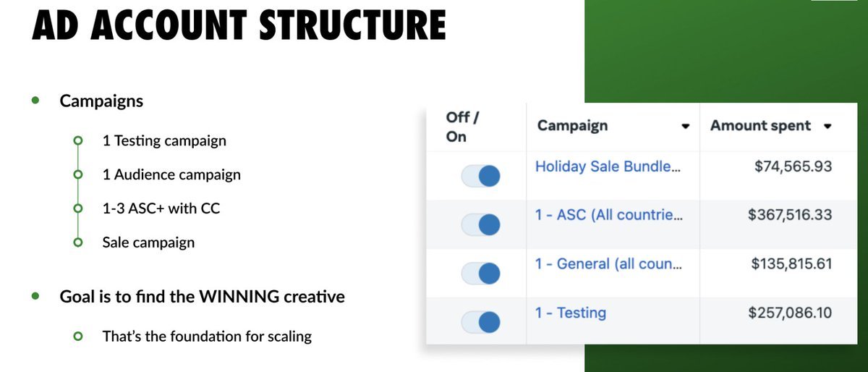Open the Holiday Sale Bundle campaign link
Screen dimensions: 868x372
point(607,166)
